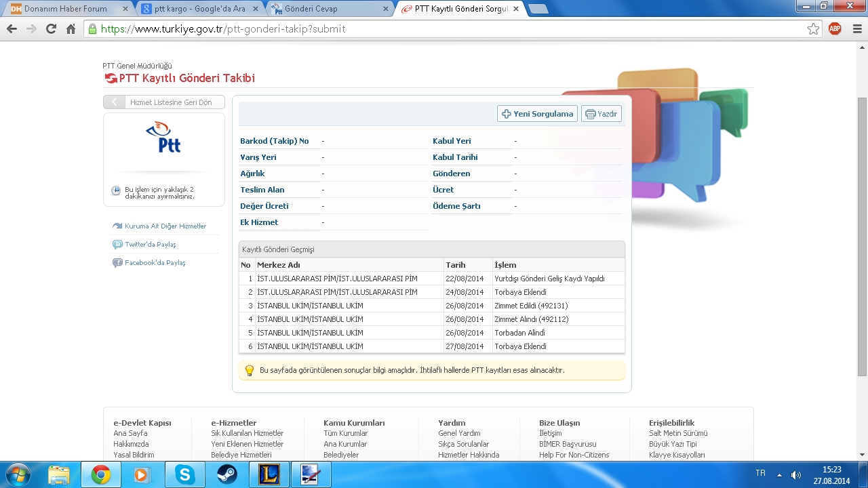Open Klavye Kısayolları link
Image resolution: width=868 pixels, height=488 pixels.
coord(677,455)
